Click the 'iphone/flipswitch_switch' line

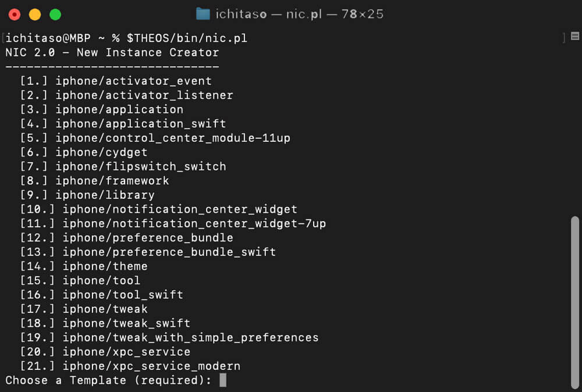pyautogui.click(x=140, y=166)
